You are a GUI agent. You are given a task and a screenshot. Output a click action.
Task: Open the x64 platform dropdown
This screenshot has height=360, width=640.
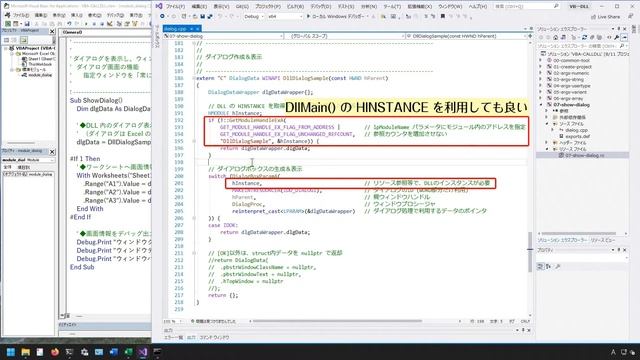pos(285,16)
